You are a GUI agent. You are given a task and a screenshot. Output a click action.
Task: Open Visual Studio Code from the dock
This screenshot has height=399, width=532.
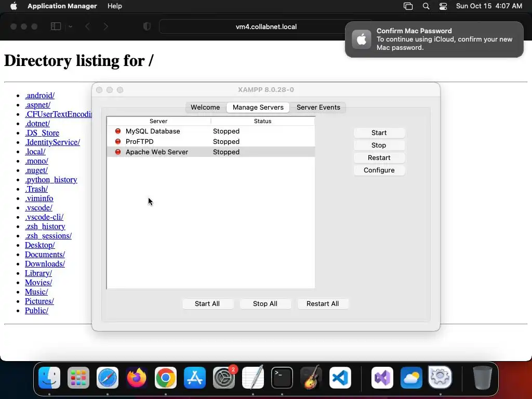[x=340, y=378]
